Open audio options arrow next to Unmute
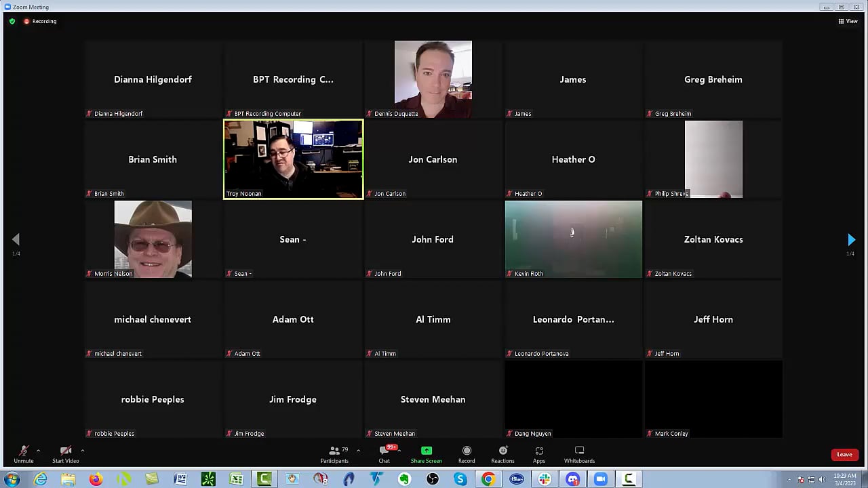868x488 pixels. (x=38, y=450)
